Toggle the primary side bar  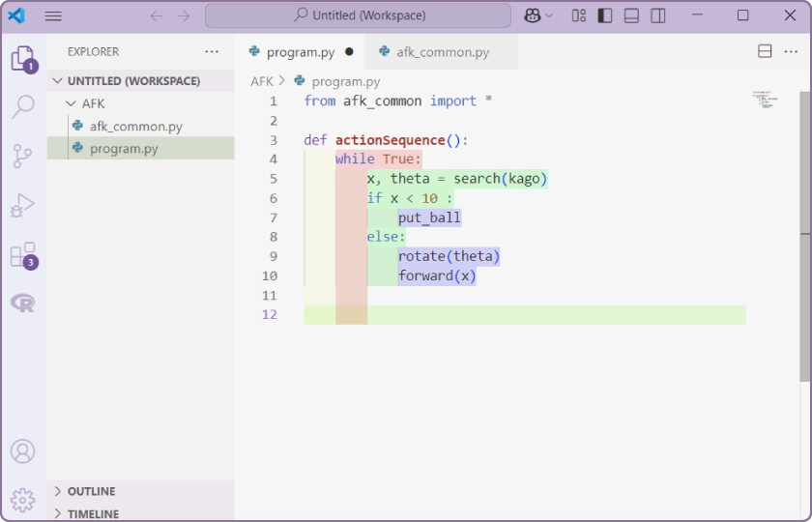605,15
